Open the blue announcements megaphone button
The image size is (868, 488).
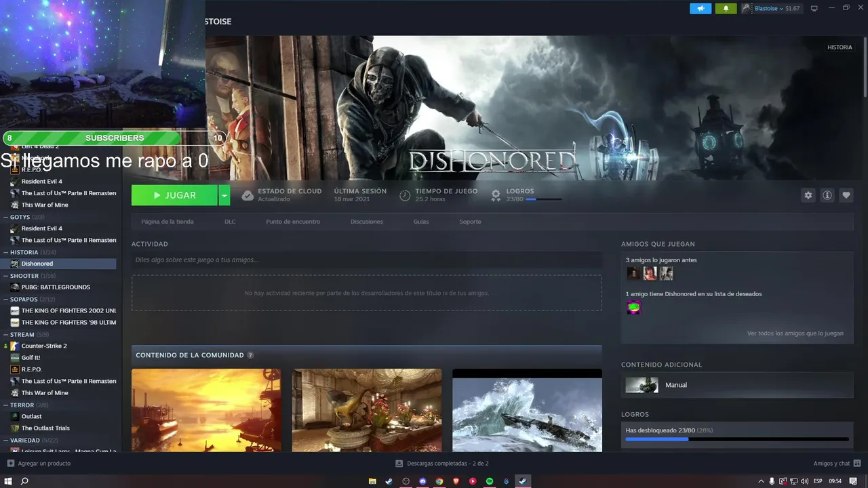point(701,8)
